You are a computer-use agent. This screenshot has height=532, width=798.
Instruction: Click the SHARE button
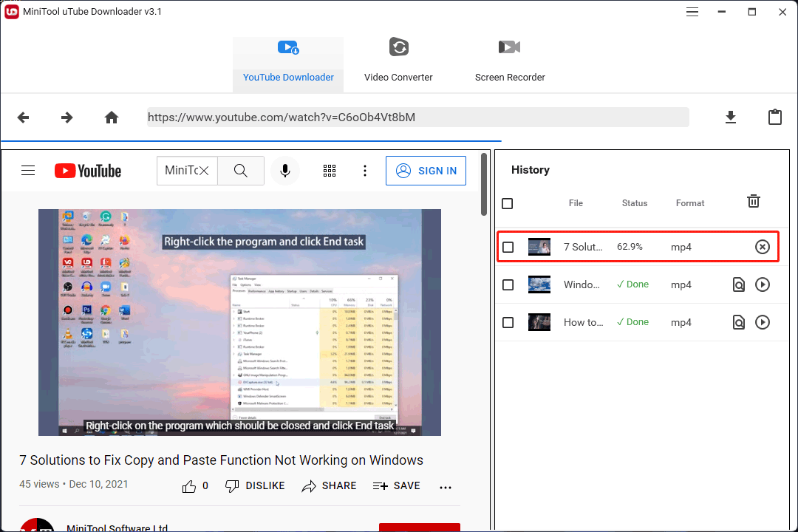coord(329,486)
